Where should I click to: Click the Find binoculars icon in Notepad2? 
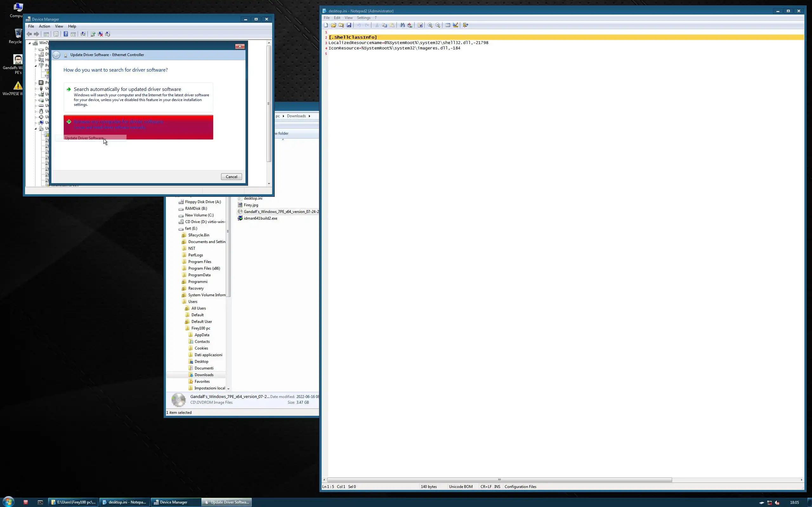402,25
